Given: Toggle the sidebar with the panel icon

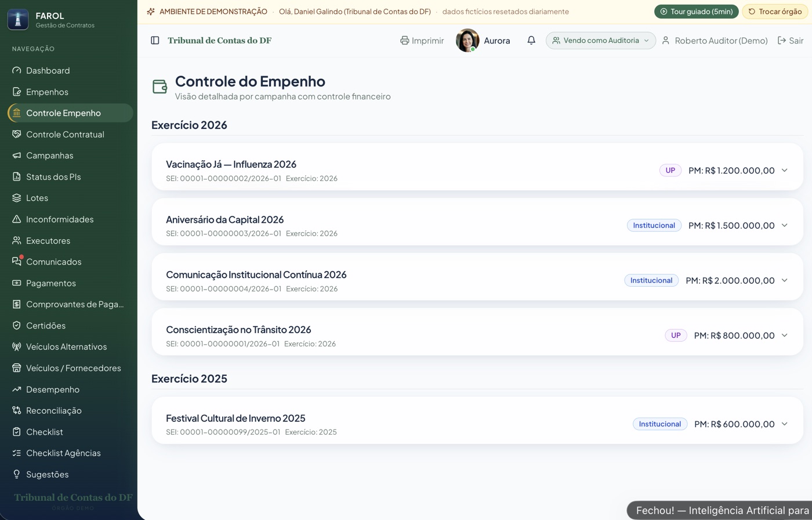Looking at the screenshot, I should pyautogui.click(x=155, y=41).
